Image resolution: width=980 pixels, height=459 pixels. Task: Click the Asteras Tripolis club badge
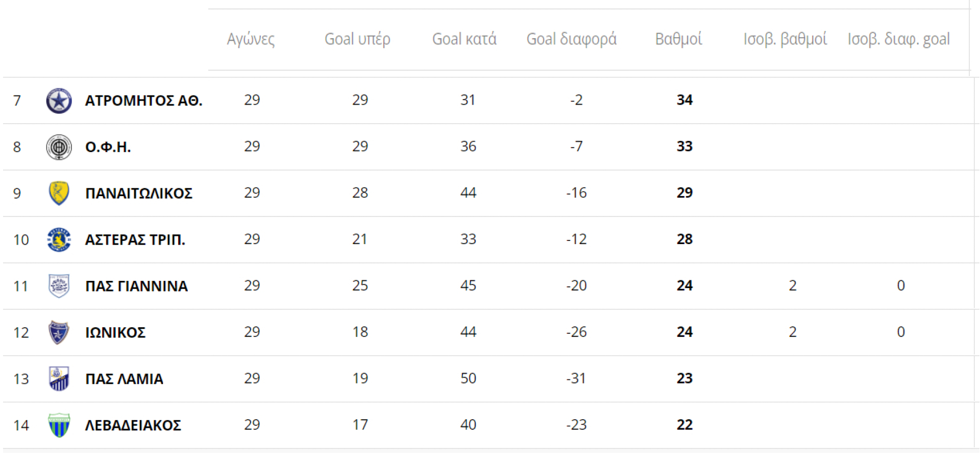[59, 239]
